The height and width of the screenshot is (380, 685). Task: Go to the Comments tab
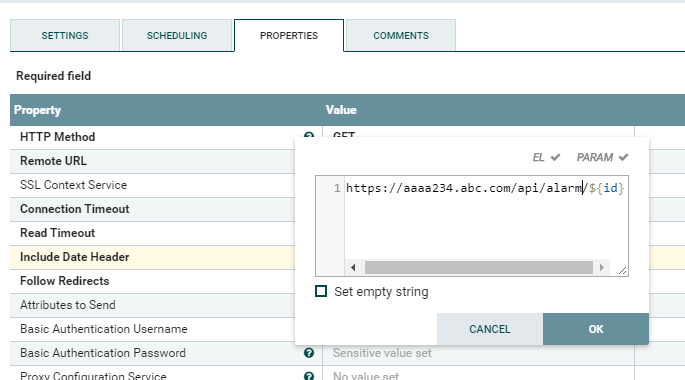pos(401,35)
